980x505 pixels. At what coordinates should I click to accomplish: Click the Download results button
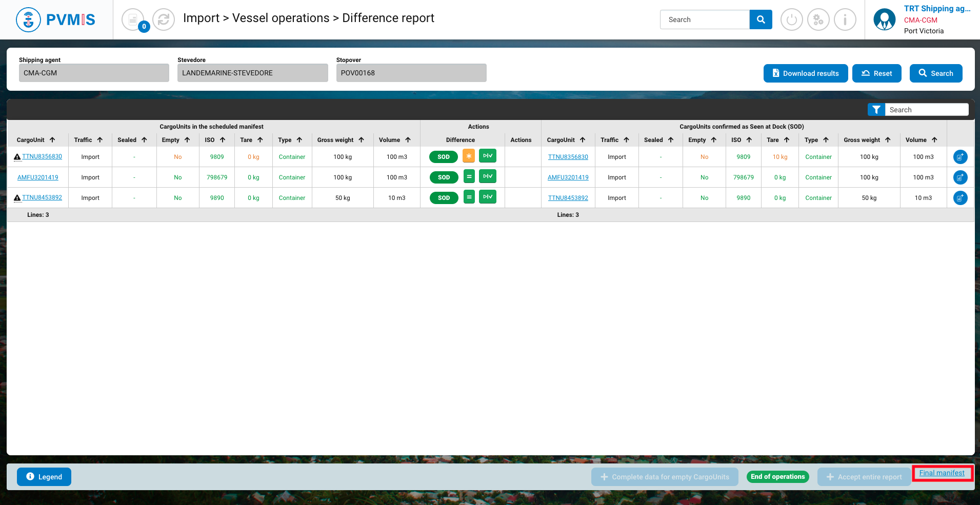(805, 73)
